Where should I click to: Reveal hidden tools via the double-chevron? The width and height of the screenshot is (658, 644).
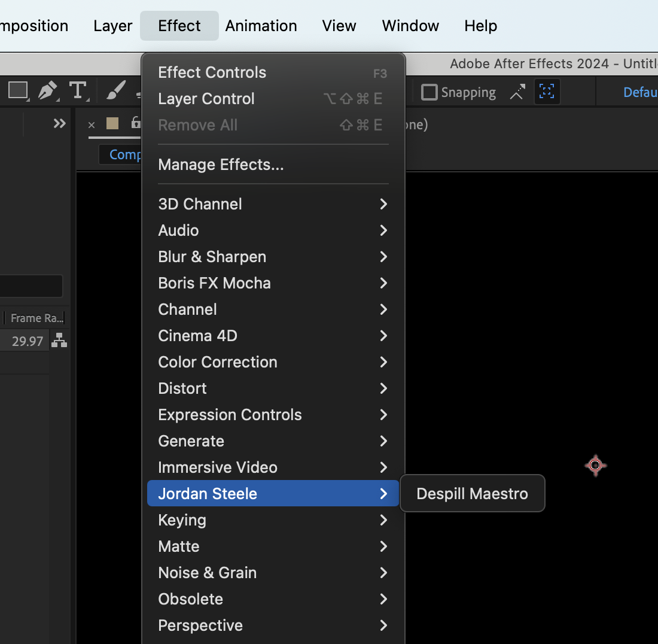point(59,123)
